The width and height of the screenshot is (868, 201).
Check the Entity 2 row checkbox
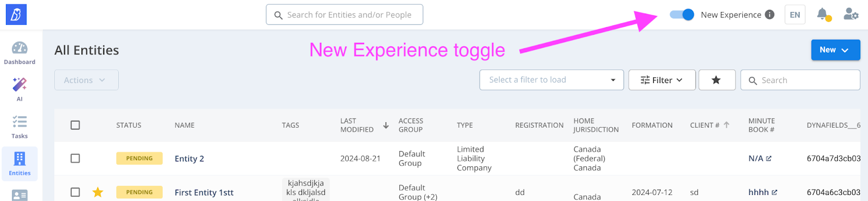75,158
